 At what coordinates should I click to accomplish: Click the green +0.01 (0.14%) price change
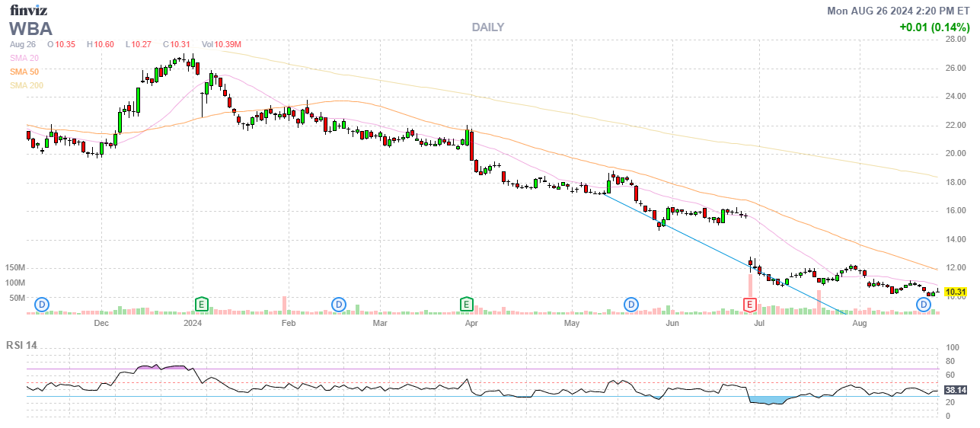click(934, 27)
